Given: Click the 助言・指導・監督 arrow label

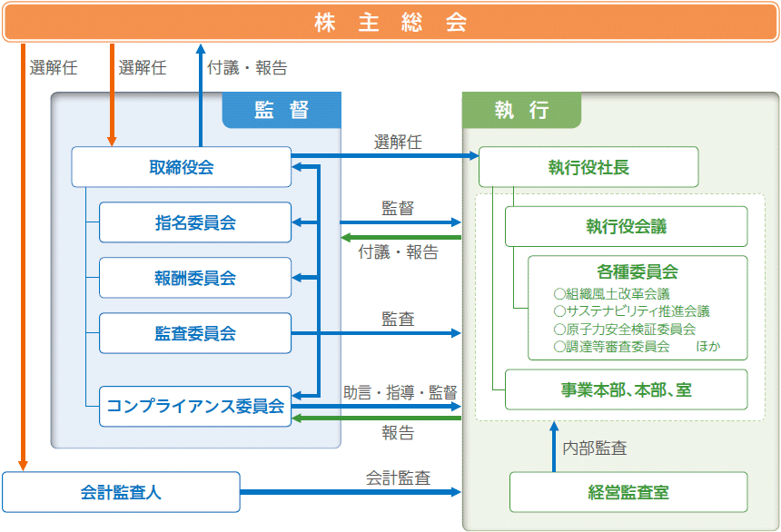Looking at the screenshot, I should click(x=400, y=392).
